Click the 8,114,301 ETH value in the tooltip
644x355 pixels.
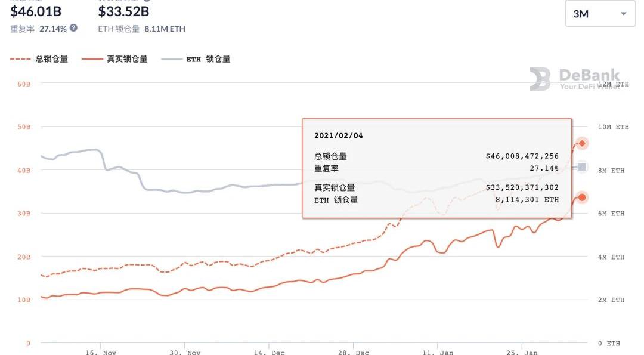(x=527, y=200)
